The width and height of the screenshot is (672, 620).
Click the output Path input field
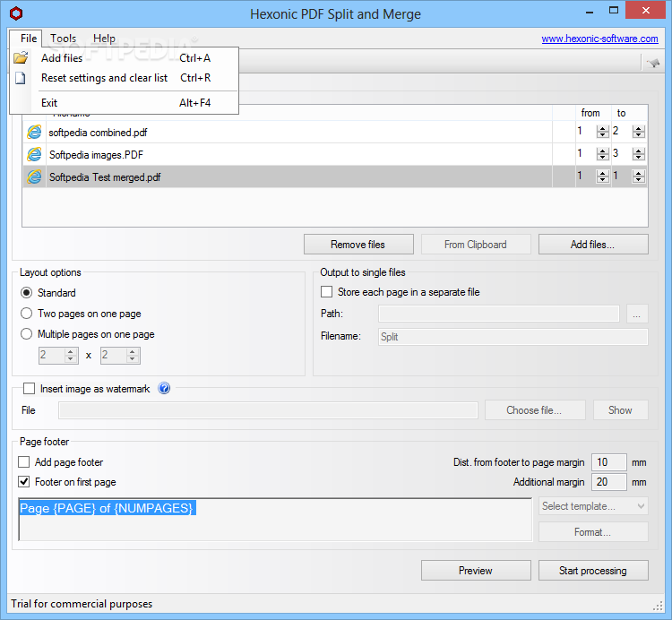[x=499, y=314]
